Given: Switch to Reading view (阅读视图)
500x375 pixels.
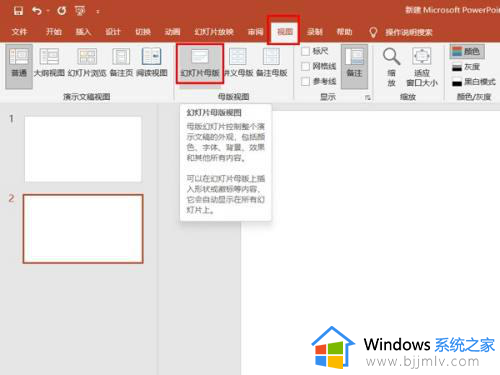Looking at the screenshot, I should point(152,63).
